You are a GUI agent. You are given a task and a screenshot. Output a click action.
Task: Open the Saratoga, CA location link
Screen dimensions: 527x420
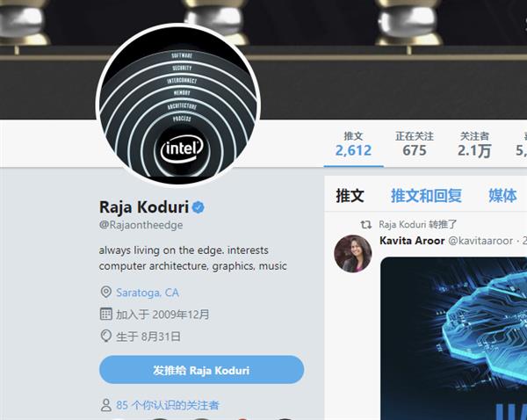coord(148,293)
